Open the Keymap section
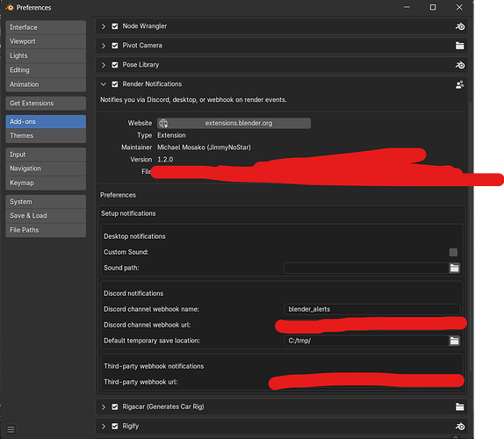The width and height of the screenshot is (504, 439). 46,183
